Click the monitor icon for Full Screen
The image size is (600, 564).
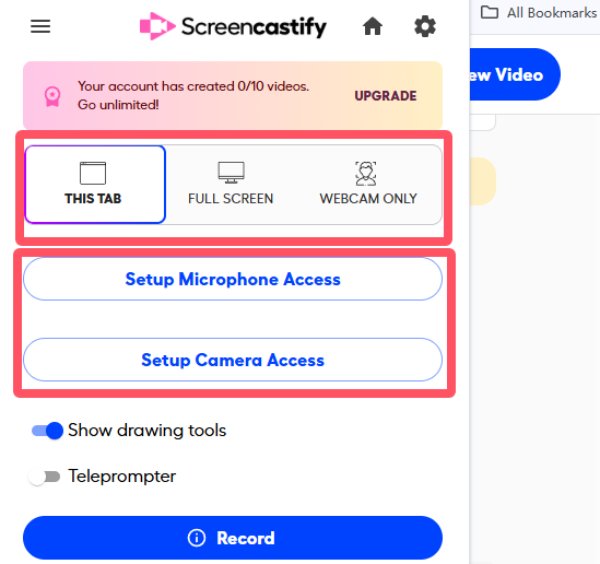[x=231, y=173]
